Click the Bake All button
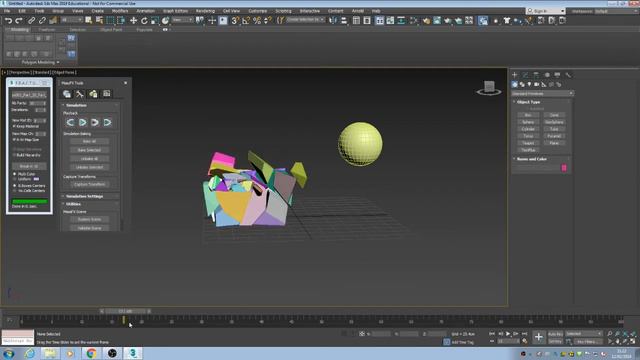This screenshot has height=360, width=640. click(89, 142)
